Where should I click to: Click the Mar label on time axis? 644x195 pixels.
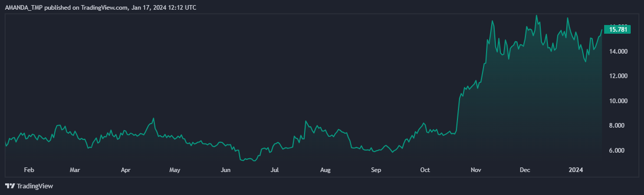pos(75,169)
